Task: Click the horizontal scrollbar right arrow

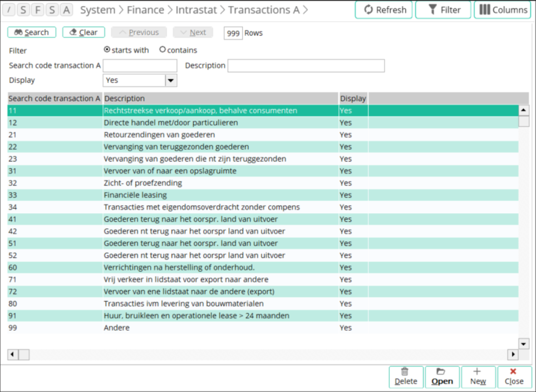Action: coord(513,355)
